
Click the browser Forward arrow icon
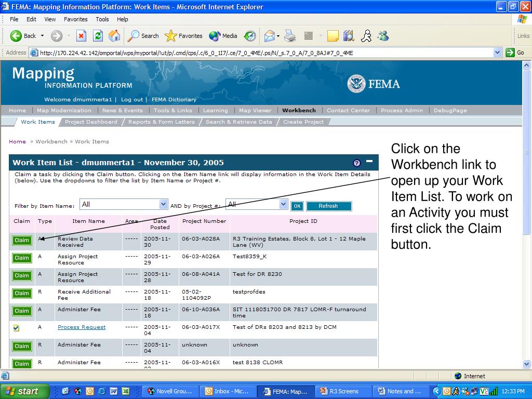(57, 36)
